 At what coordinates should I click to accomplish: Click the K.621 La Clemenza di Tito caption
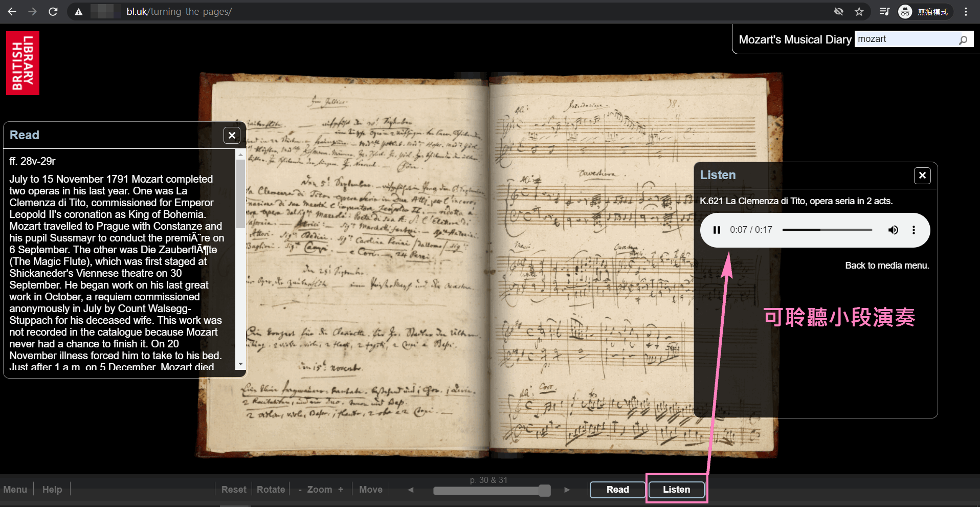coord(796,201)
